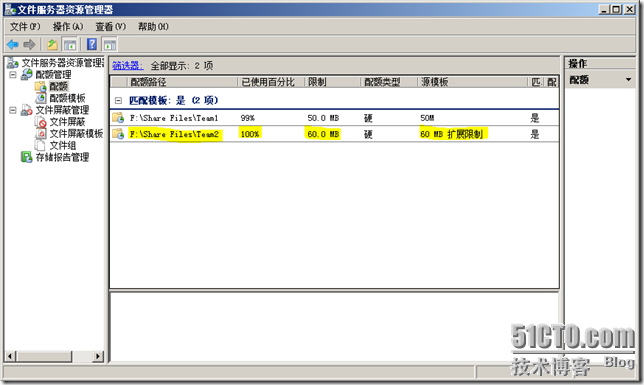Click the 匹配模板: 是 (2 项) group label

173,100
